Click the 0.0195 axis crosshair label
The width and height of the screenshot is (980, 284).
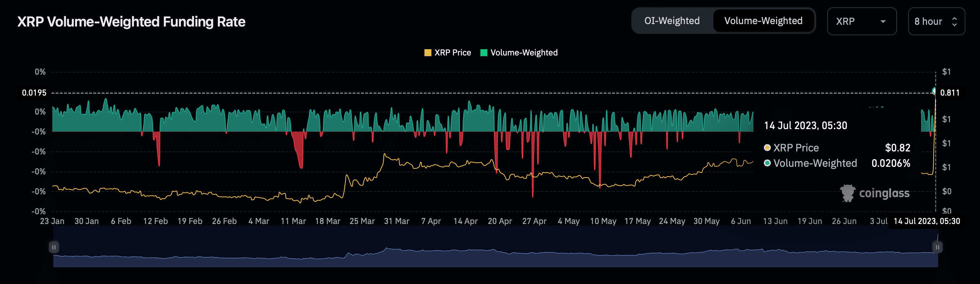coord(34,93)
